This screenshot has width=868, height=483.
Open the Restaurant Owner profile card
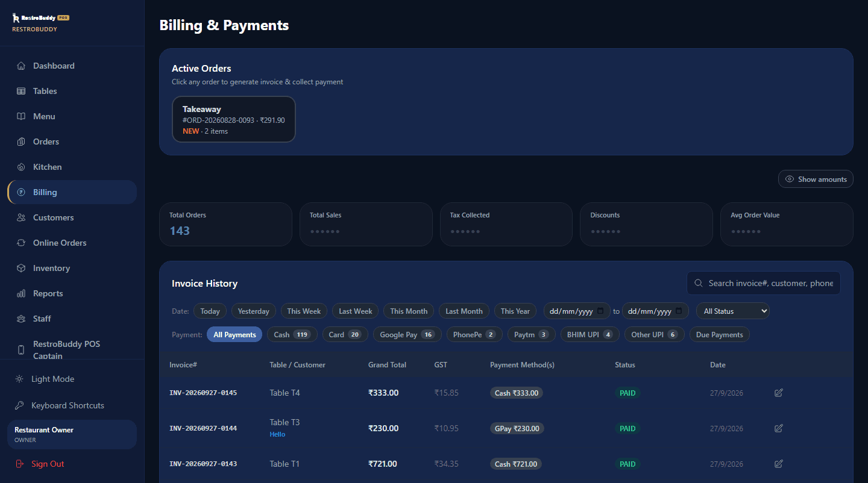[x=72, y=434]
